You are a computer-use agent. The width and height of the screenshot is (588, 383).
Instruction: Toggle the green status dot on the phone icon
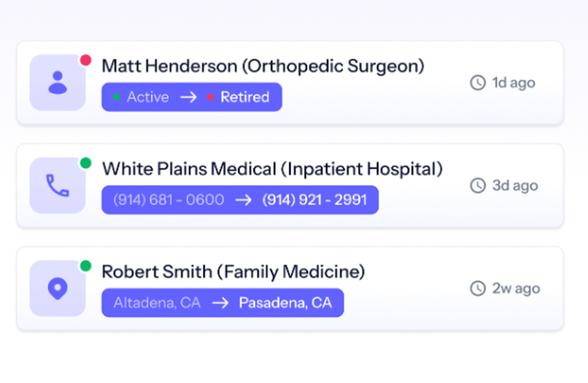[86, 163]
